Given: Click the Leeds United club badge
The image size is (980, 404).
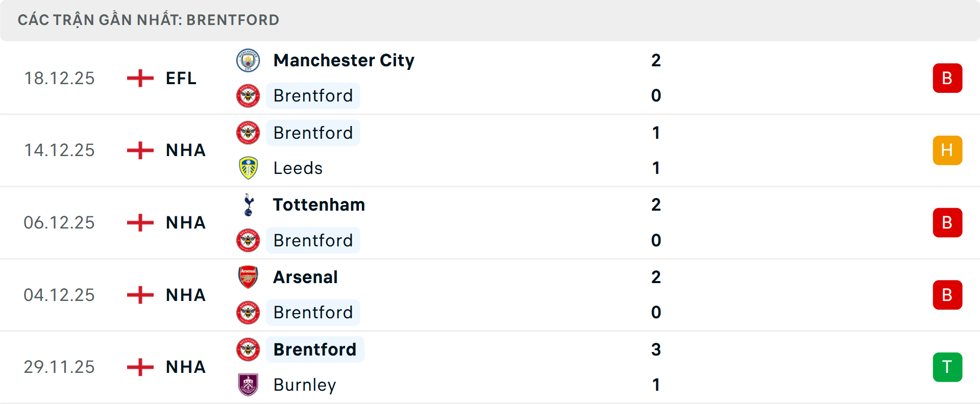Looking at the screenshot, I should 249,168.
